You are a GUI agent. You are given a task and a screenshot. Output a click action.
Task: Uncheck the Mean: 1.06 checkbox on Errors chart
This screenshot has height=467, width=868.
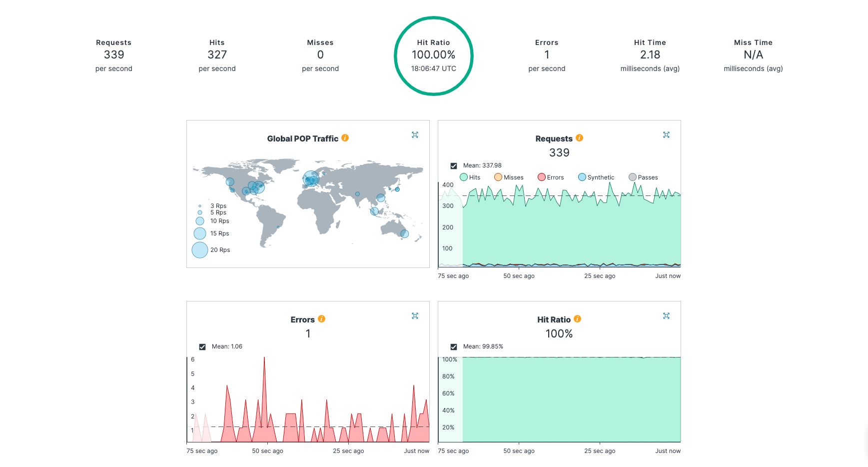pyautogui.click(x=202, y=346)
